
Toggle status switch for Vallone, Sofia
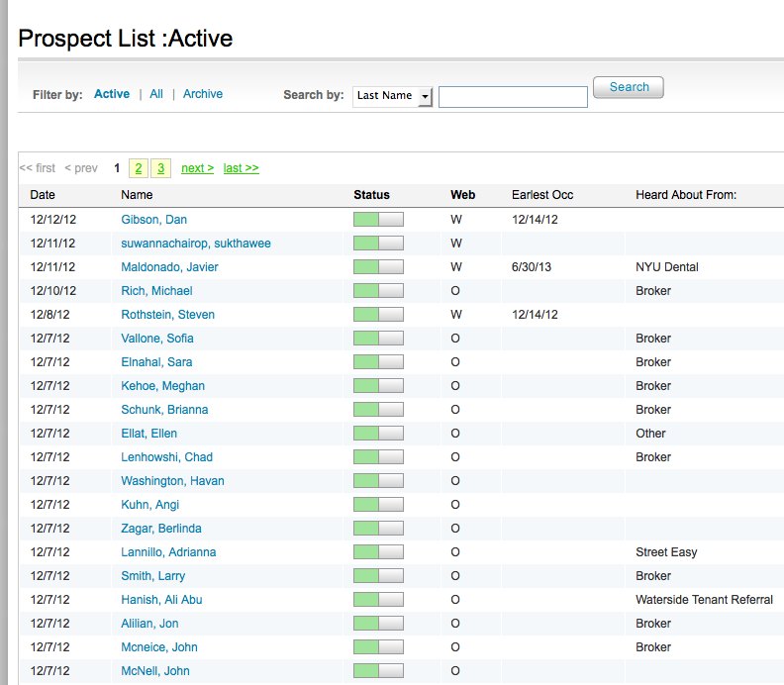[x=378, y=338]
